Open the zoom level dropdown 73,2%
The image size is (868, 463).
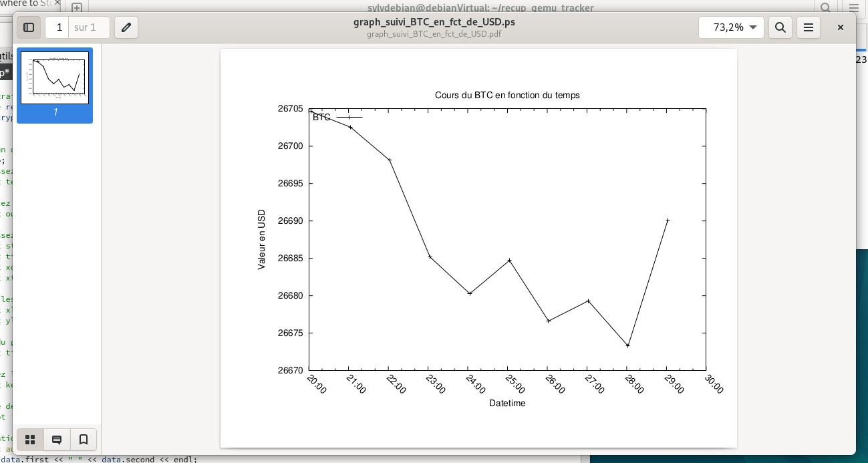731,27
